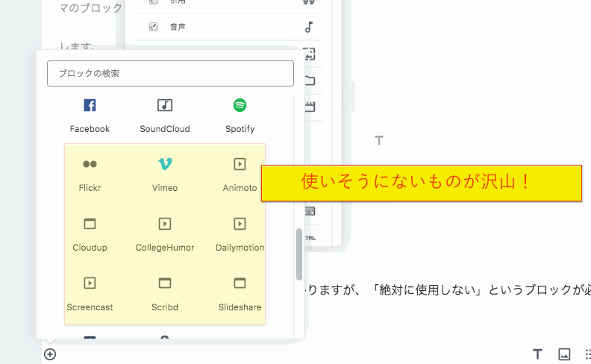Click the block inserter scrollbar thumb
The height and width of the screenshot is (364, 591).
pos(299,254)
